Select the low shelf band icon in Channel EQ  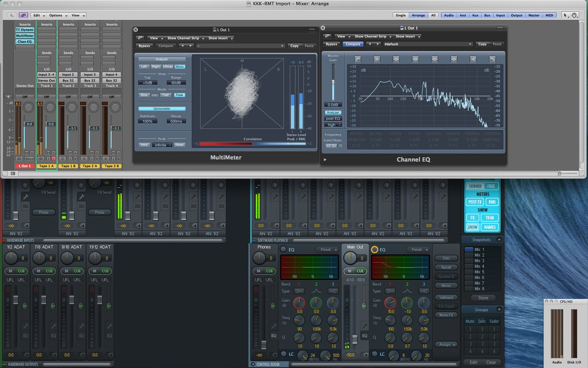(377, 59)
